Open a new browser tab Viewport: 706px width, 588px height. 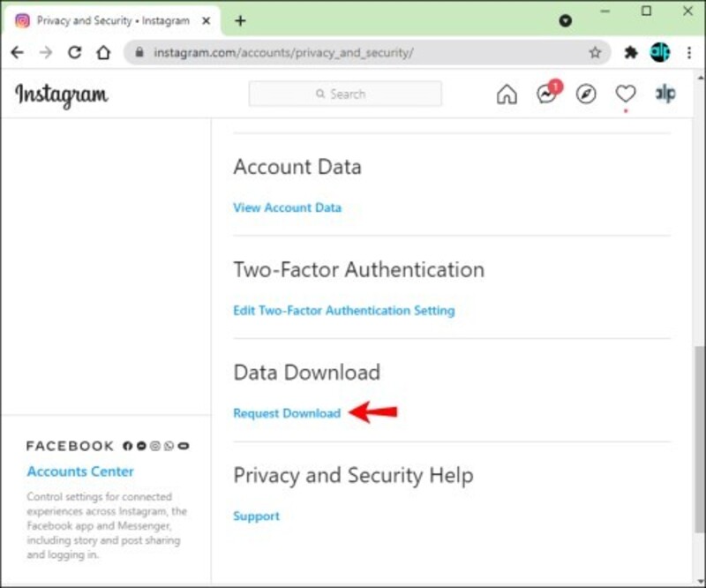point(240,20)
